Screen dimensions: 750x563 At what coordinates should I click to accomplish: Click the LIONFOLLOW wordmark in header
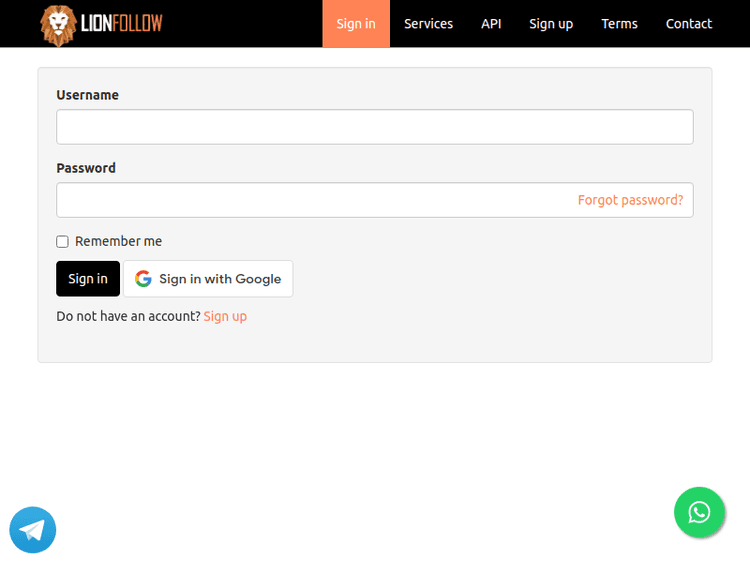[122, 23]
